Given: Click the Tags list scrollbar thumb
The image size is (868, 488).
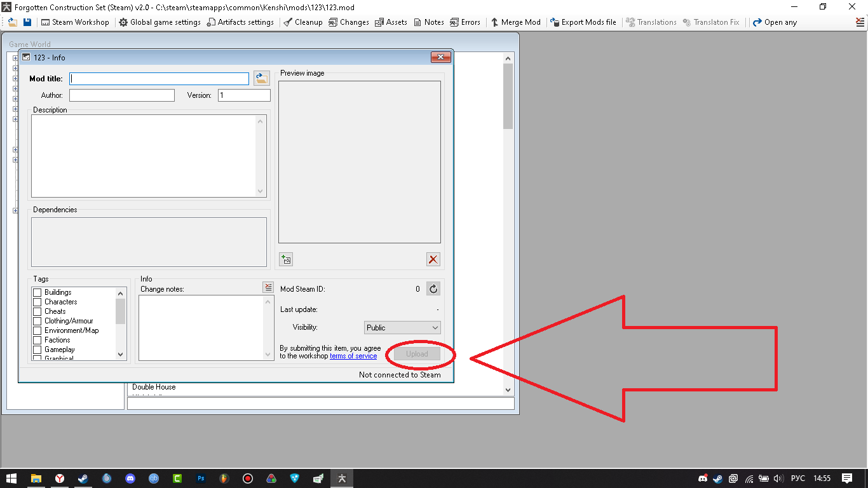Looking at the screenshot, I should click(x=121, y=311).
